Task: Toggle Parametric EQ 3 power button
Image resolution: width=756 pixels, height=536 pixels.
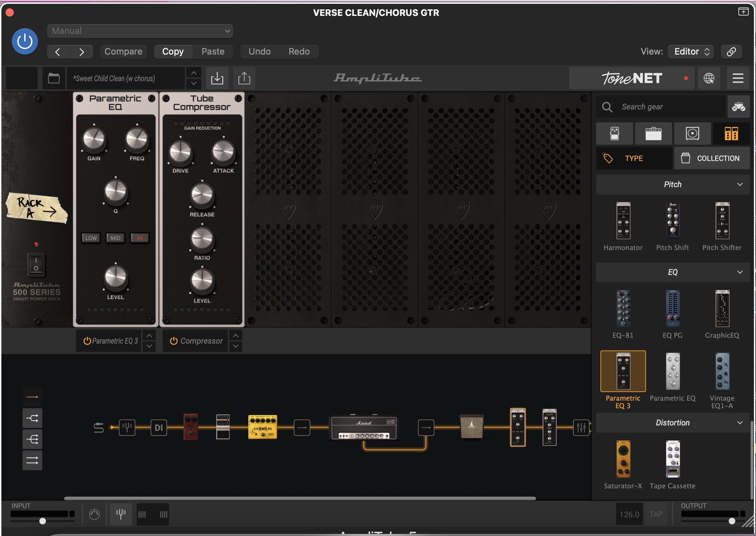Action: 87,341
